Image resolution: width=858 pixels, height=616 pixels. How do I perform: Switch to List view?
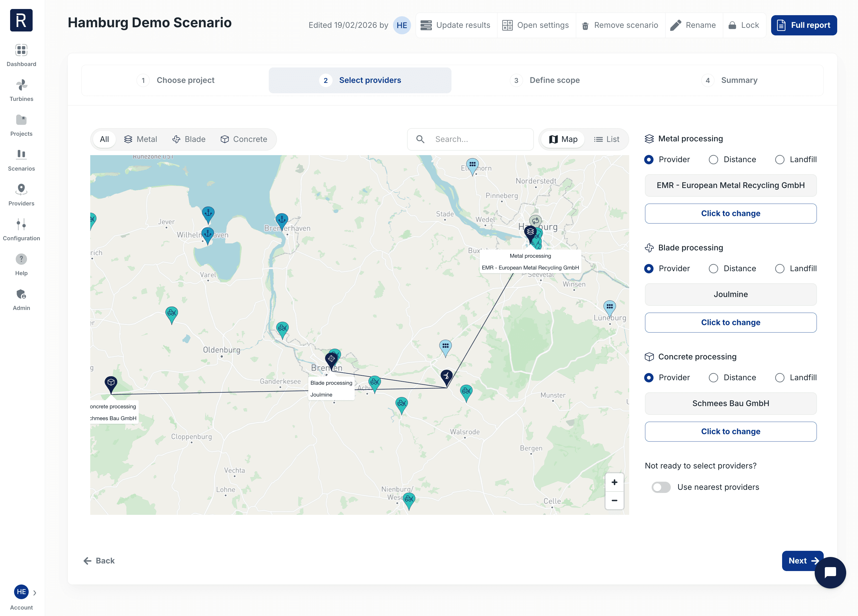(606, 139)
